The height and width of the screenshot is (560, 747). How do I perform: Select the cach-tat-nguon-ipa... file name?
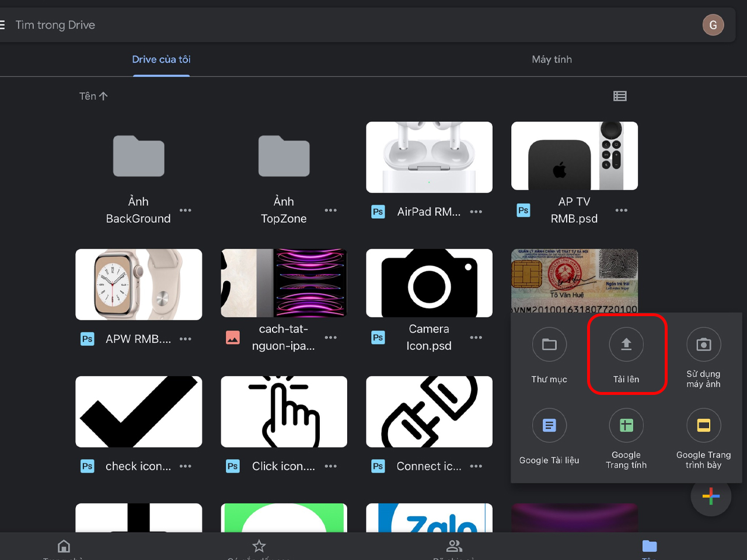(x=284, y=337)
